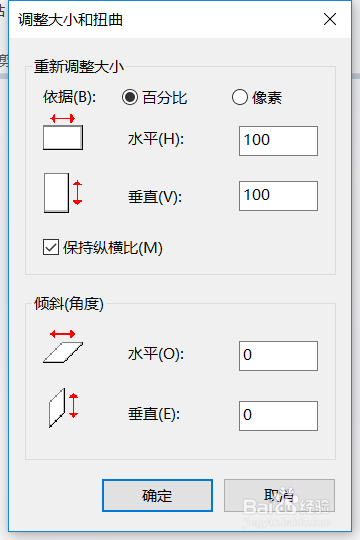Confirm with the 确定 button
The height and width of the screenshot is (540, 360).
coord(157,495)
